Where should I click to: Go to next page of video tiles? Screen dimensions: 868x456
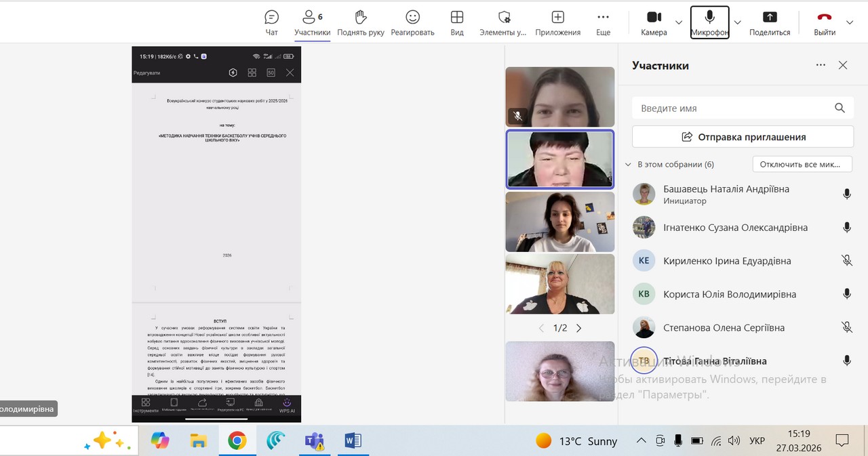point(578,328)
